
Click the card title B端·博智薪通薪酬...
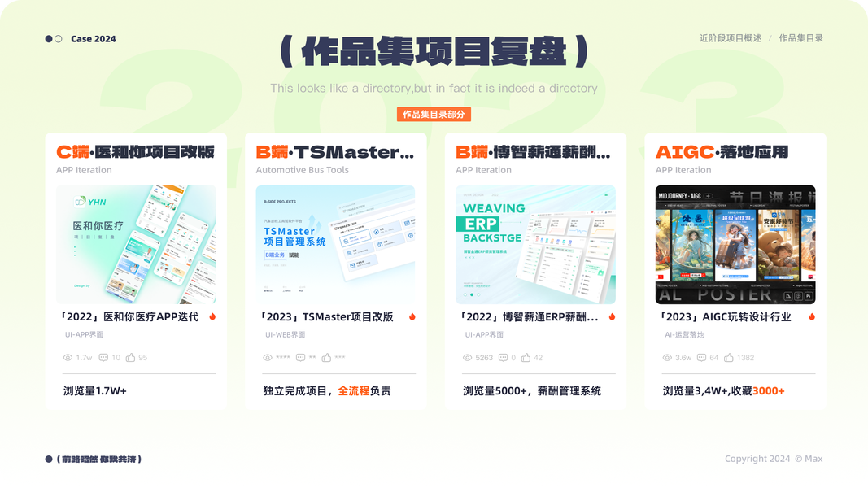(533, 151)
